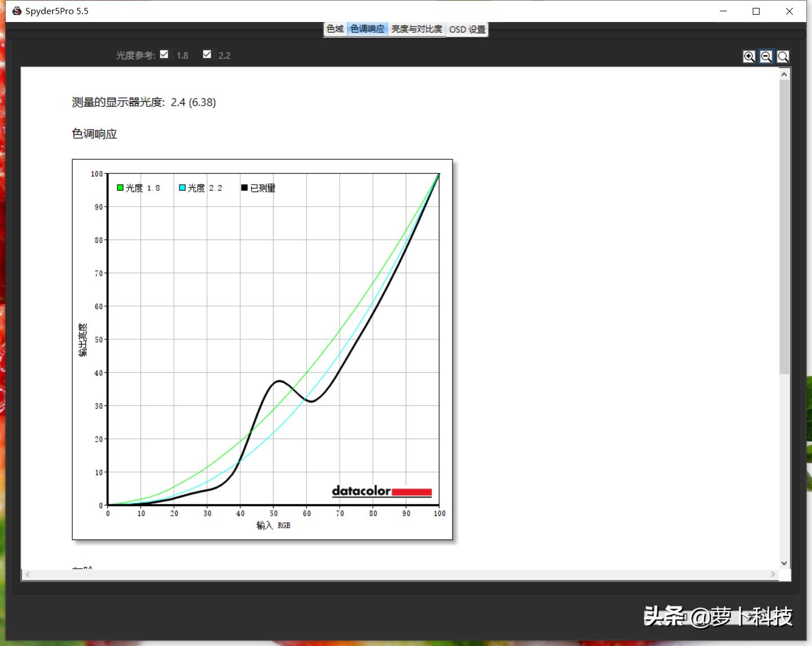812x646 pixels.
Task: Toggle the 2.2 gamma reference checkbox
Action: pos(207,54)
